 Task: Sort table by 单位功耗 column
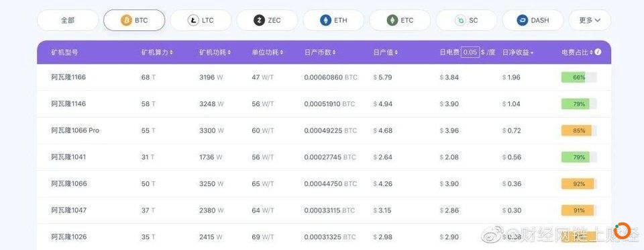[268, 52]
